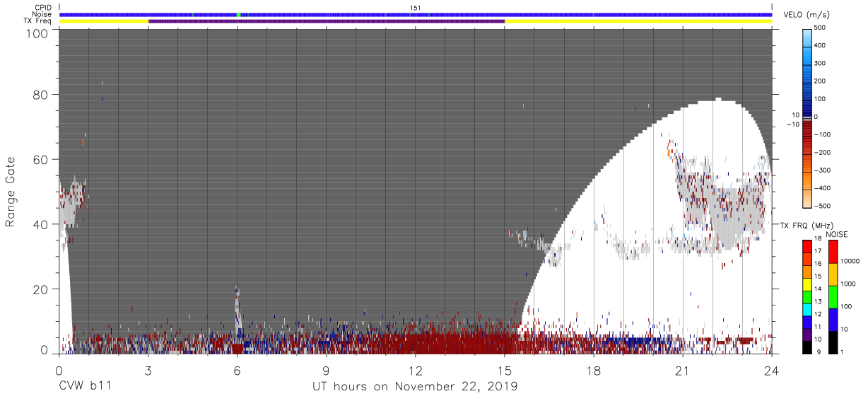Click the TX frequency color scale bar
Viewport: 868px width, 401px height.
(x=807, y=297)
